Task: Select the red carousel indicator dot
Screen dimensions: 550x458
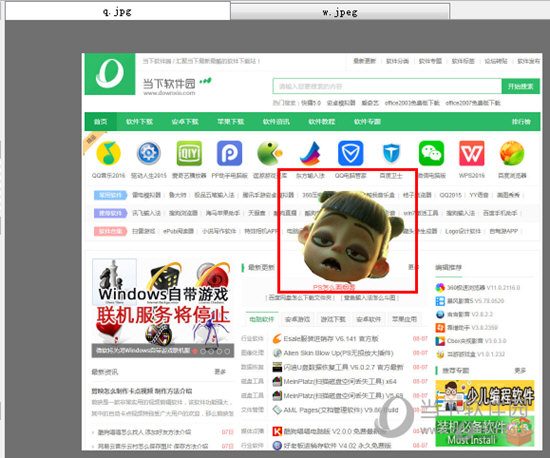Action: [195, 351]
